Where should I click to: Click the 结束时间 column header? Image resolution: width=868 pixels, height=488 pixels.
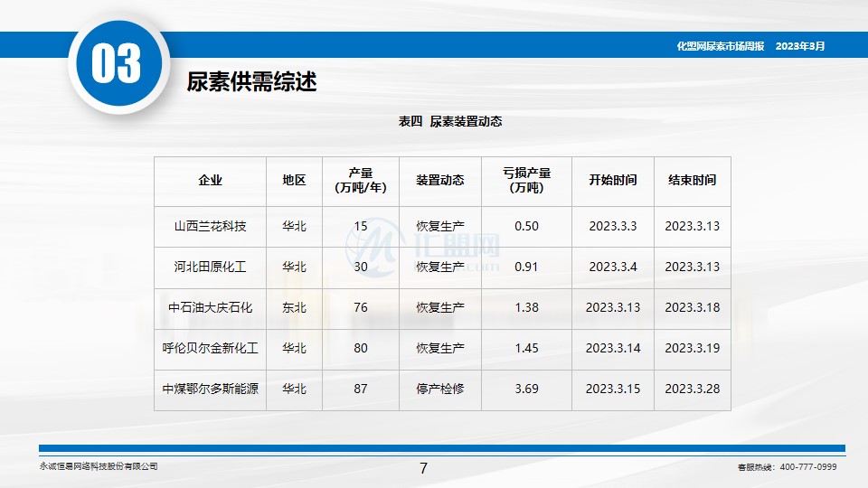(692, 181)
